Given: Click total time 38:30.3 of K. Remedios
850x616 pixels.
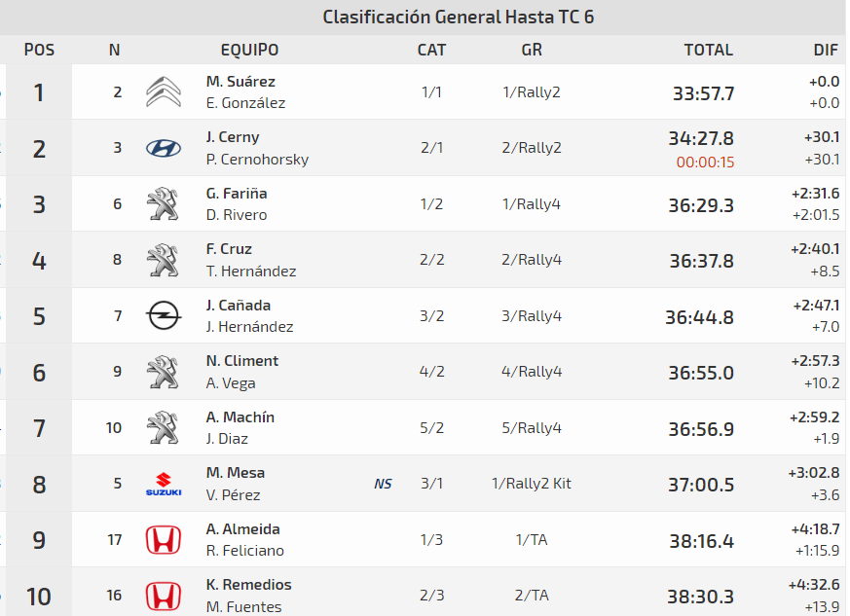Looking at the screenshot, I should click(701, 596).
